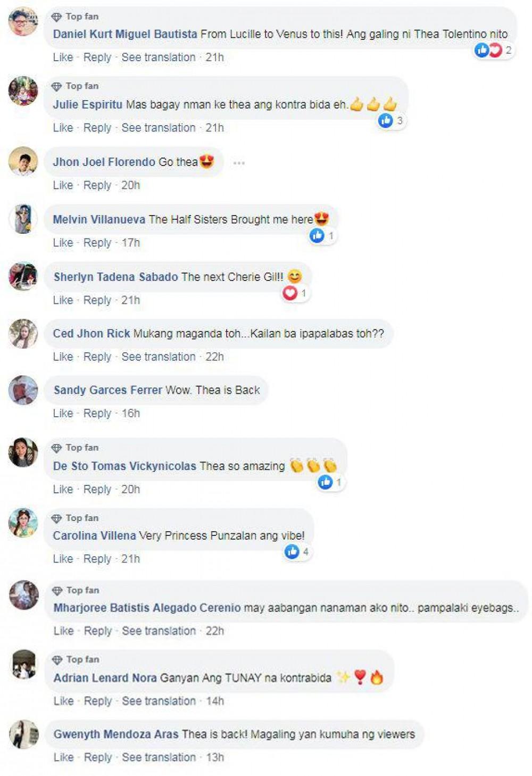View reactions on Daniel Kurt Miguel Bautista's comment
This screenshot has height=776, width=532.
coord(494,50)
